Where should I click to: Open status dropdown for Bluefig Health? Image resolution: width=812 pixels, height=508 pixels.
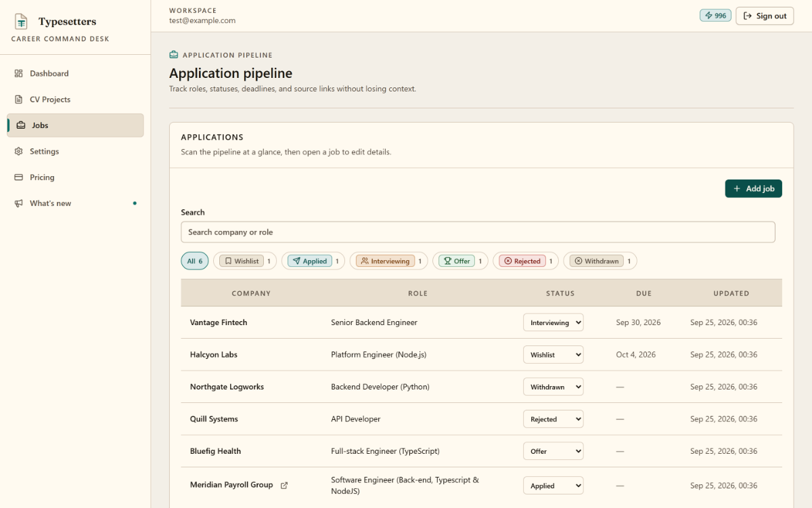point(553,451)
